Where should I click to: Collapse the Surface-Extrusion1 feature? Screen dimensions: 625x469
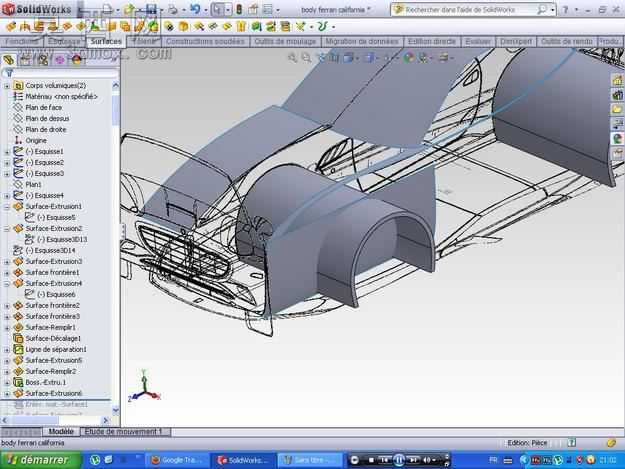pyautogui.click(x=6, y=207)
